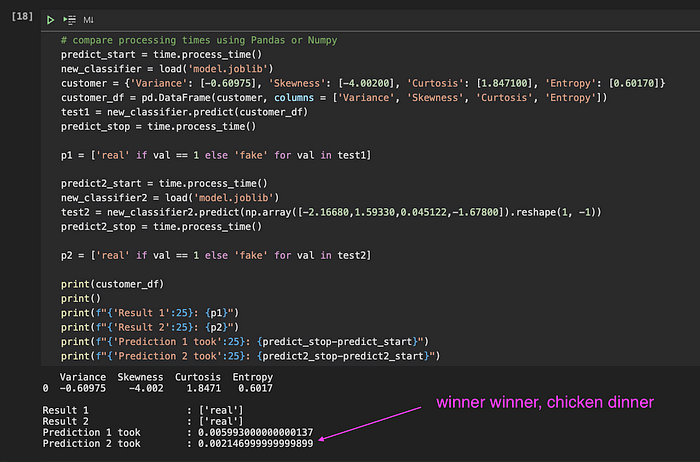Click the Variance column header in the output
The width and height of the screenshot is (700, 462).
83,377
